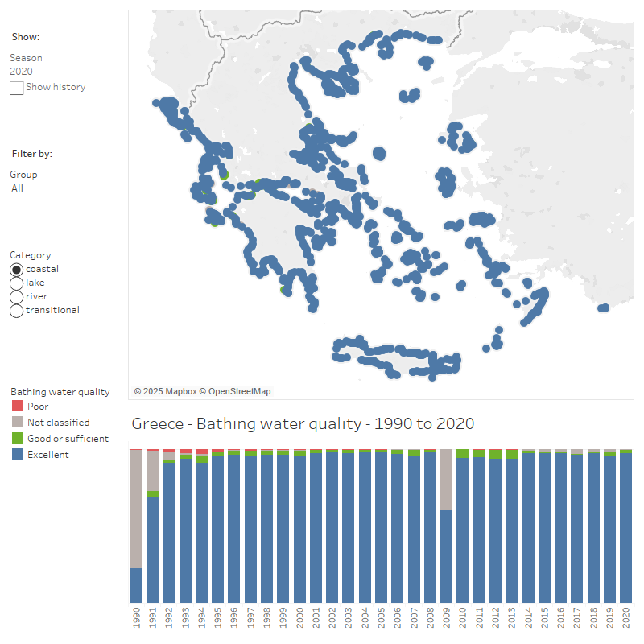Image resolution: width=644 pixels, height=644 pixels.
Task: Select the Not classified legend label
Action: [x=58, y=422]
